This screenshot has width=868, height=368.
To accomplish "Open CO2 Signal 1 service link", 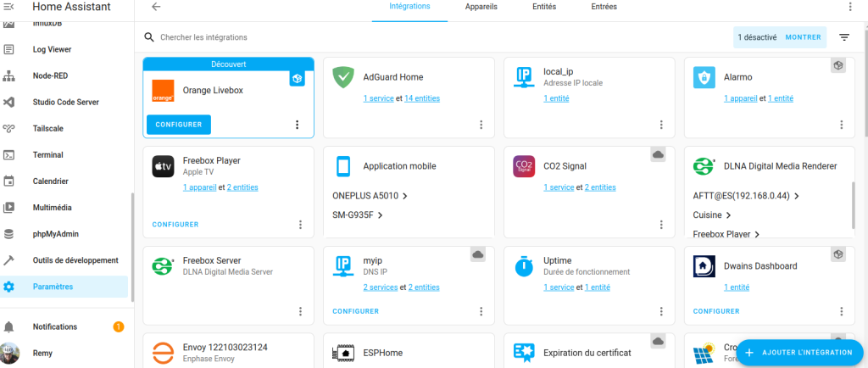I will point(559,187).
